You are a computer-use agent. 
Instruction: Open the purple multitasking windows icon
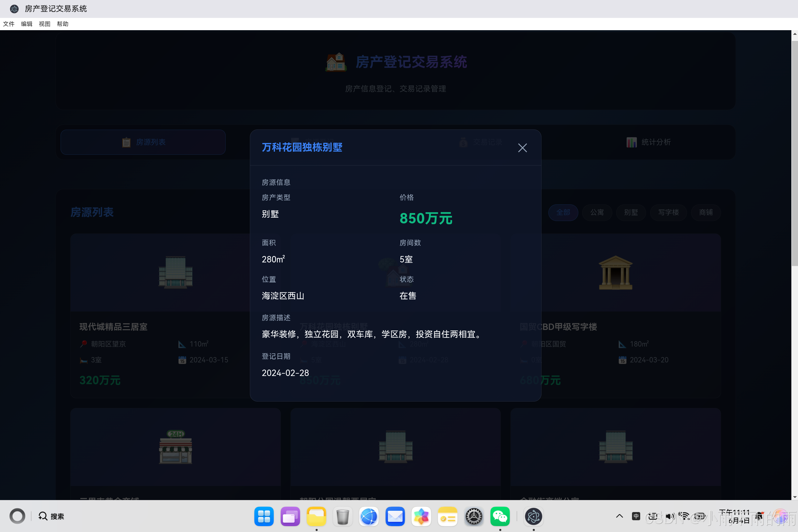(x=290, y=516)
